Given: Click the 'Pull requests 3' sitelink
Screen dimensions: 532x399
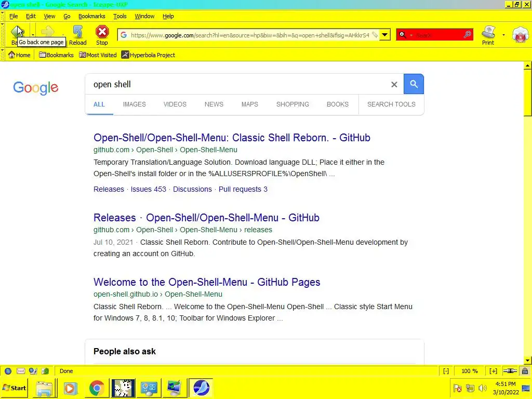Looking at the screenshot, I should coord(243,189).
